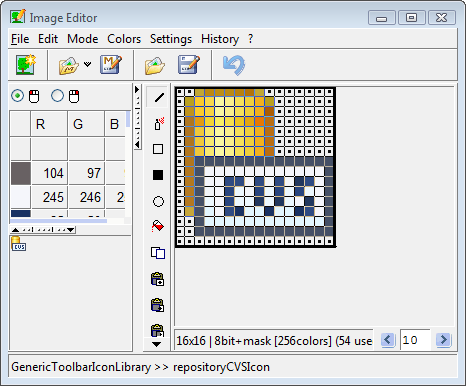Click the cell with value 104
Viewport: 466px width, 386px height.
pos(49,173)
